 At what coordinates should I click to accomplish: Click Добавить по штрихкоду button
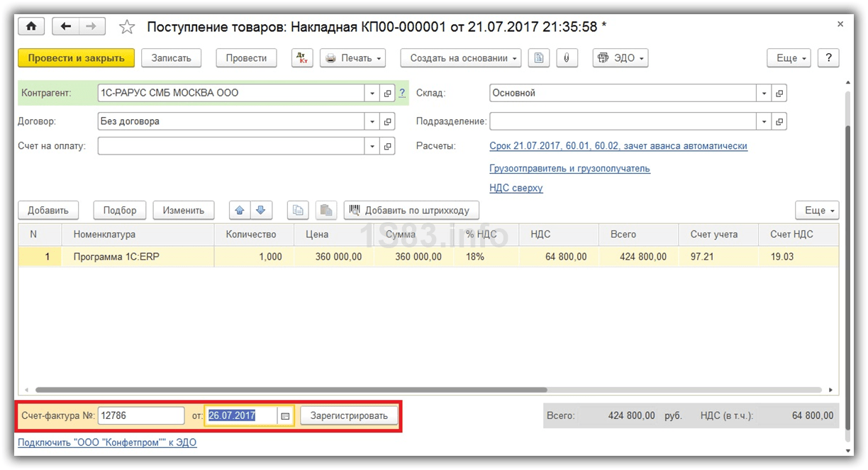pyautogui.click(x=411, y=210)
